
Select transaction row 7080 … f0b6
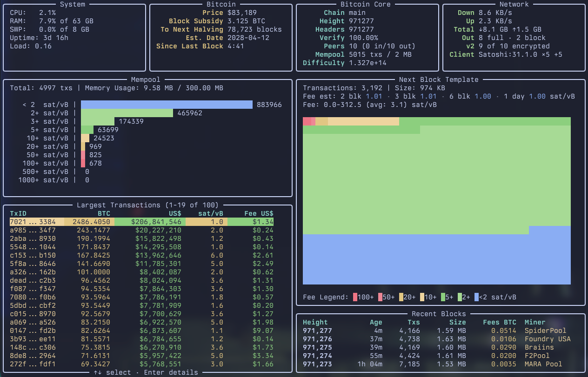point(142,297)
